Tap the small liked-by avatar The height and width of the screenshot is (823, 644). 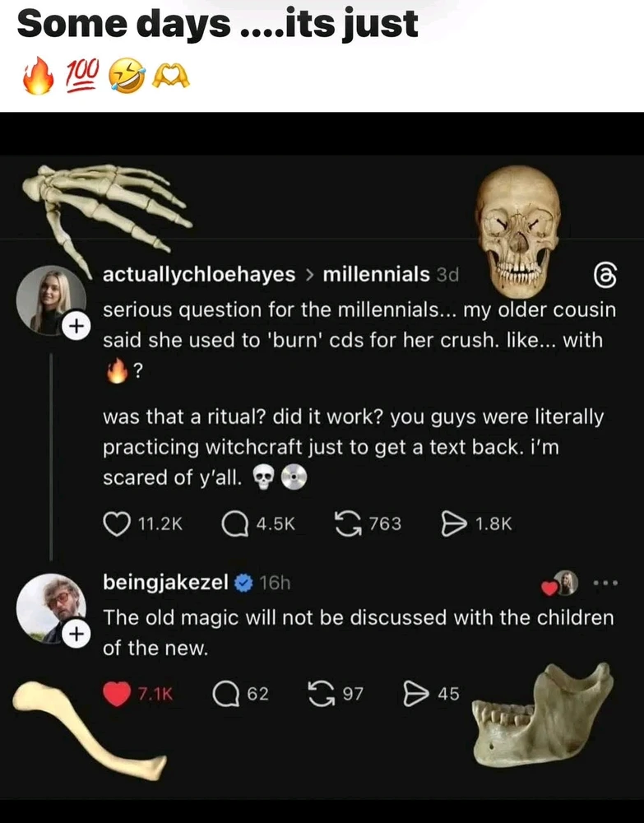pos(565,584)
